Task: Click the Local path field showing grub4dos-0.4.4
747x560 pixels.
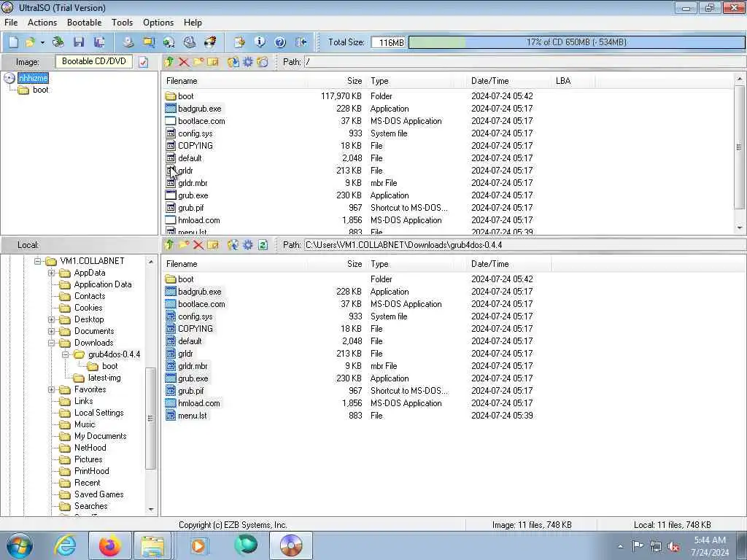Action: coord(524,245)
